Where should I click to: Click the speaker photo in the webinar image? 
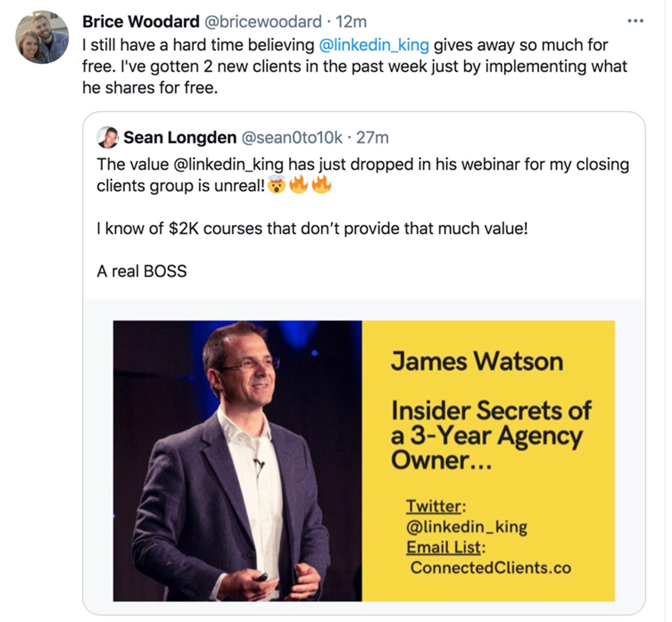pyautogui.click(x=237, y=461)
